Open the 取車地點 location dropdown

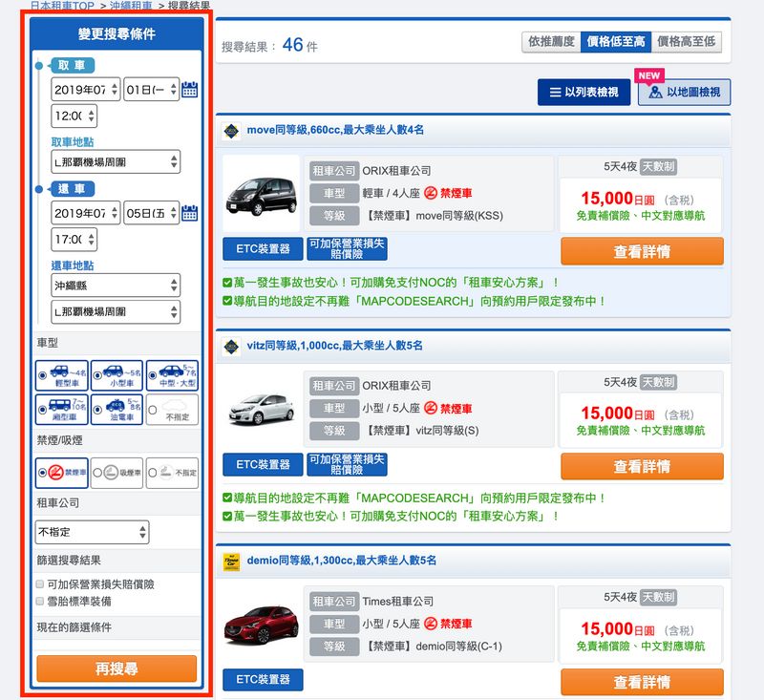click(116, 161)
